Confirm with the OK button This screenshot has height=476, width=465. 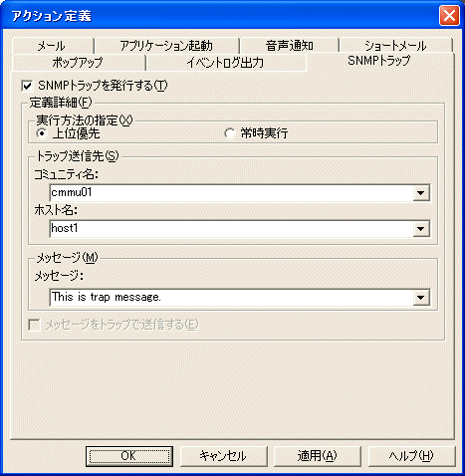point(129,456)
